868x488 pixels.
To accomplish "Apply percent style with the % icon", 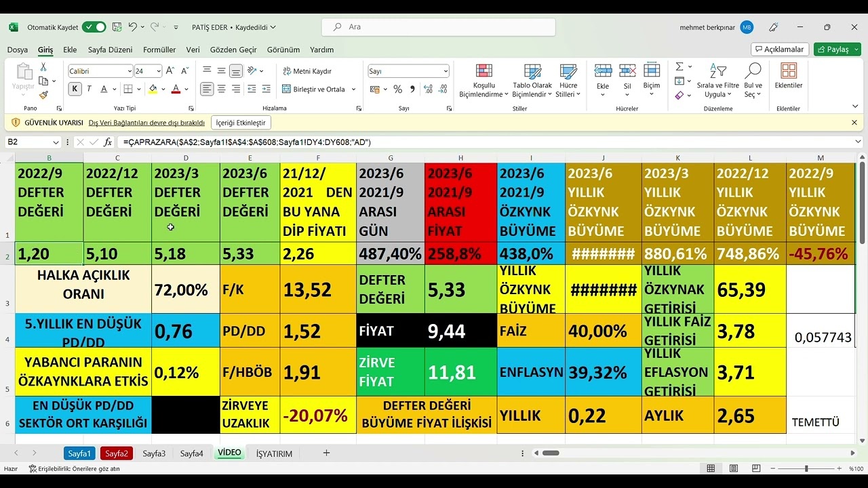I will pos(398,89).
